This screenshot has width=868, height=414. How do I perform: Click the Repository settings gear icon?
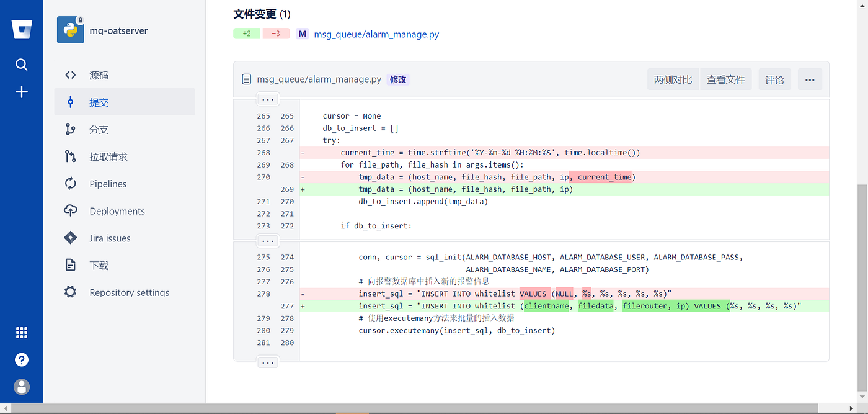[x=71, y=292]
